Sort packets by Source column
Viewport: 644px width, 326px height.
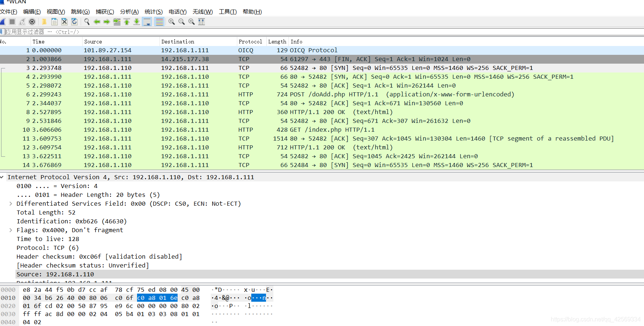point(121,42)
